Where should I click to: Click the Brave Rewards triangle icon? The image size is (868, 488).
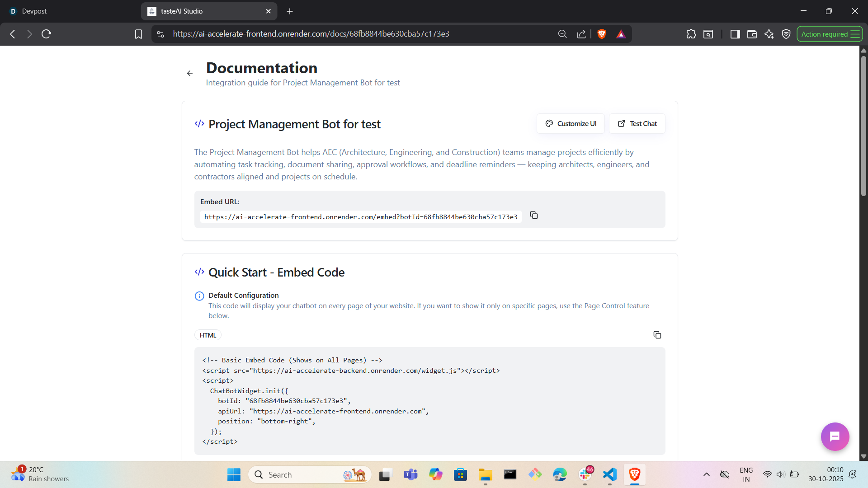(x=621, y=34)
